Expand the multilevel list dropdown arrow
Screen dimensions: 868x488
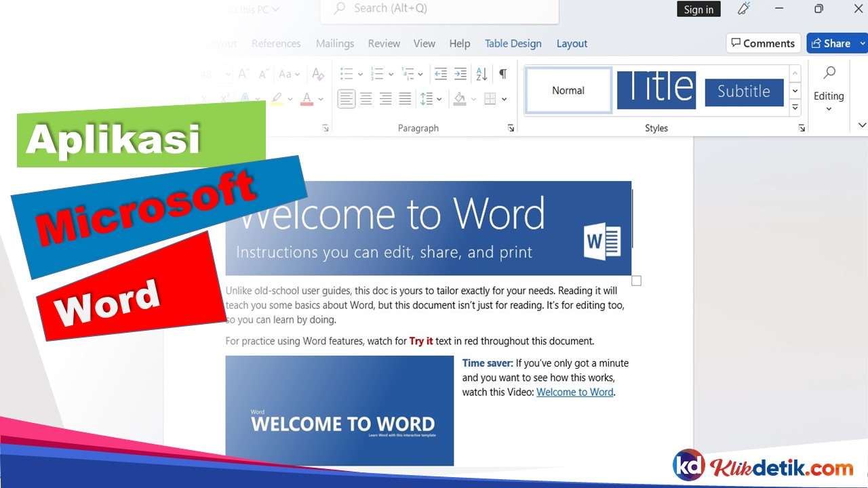(420, 75)
